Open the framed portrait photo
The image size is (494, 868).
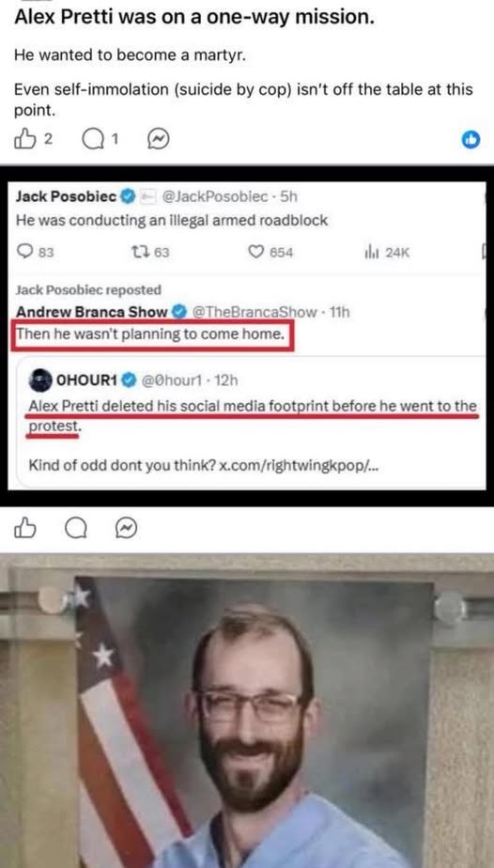pos(247,720)
